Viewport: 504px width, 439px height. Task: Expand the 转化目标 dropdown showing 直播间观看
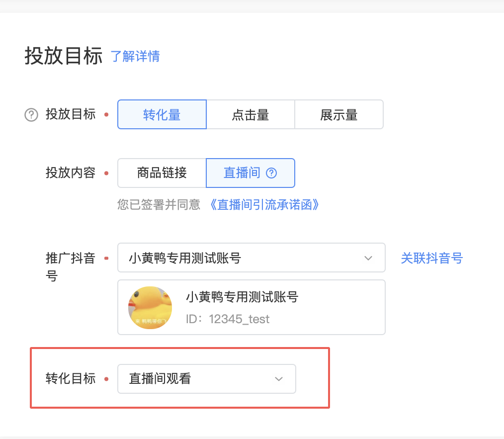click(x=206, y=379)
